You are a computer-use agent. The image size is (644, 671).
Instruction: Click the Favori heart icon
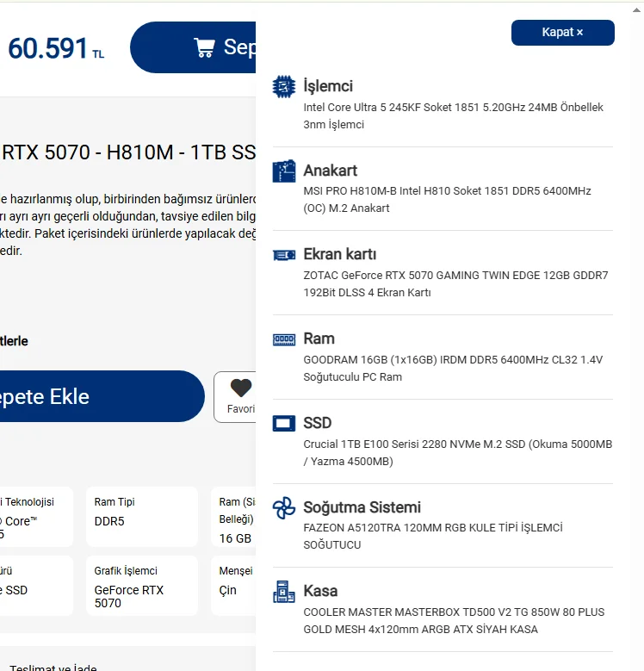click(241, 388)
